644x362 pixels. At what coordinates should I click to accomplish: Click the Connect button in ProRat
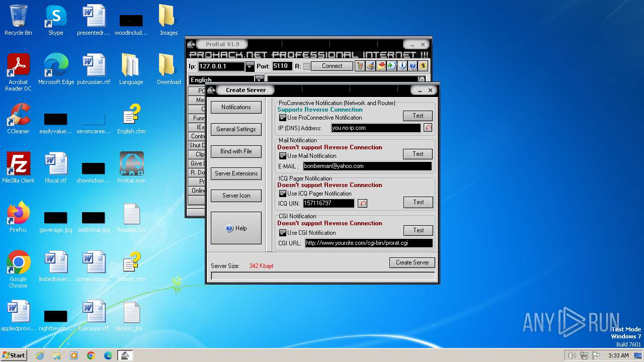pyautogui.click(x=332, y=66)
